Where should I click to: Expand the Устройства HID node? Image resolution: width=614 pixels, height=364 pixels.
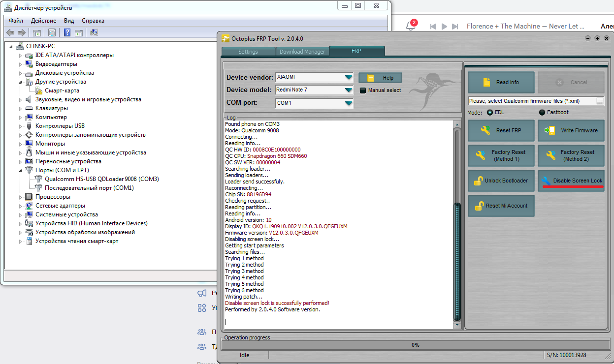pos(20,223)
